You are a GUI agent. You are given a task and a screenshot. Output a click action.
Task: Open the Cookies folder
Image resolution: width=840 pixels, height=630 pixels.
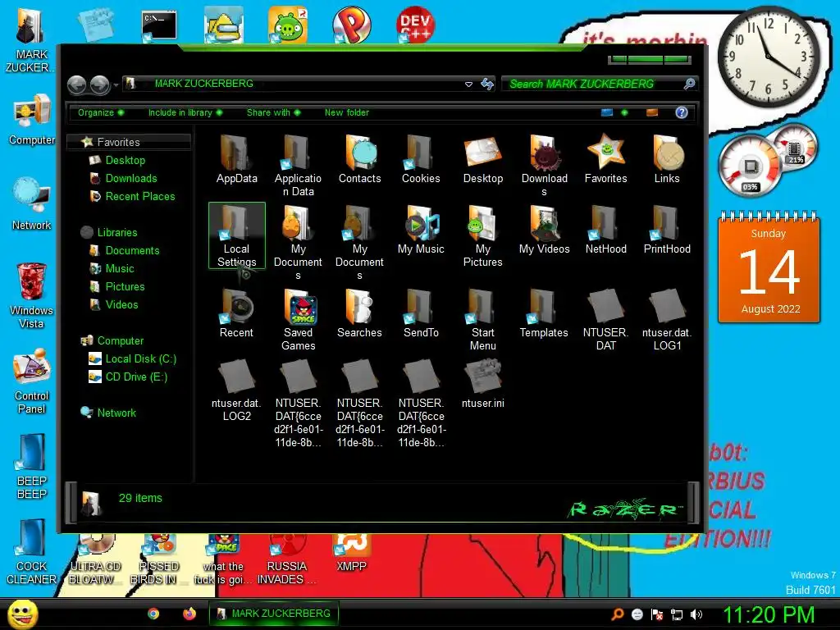coord(421,160)
